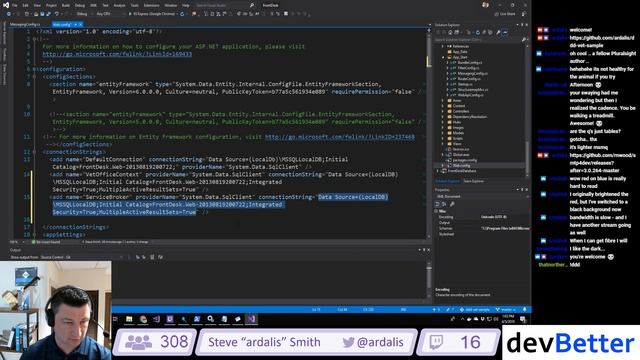Expand the Controllers folder
Viewport: 640px width, 360px height.
(443, 111)
